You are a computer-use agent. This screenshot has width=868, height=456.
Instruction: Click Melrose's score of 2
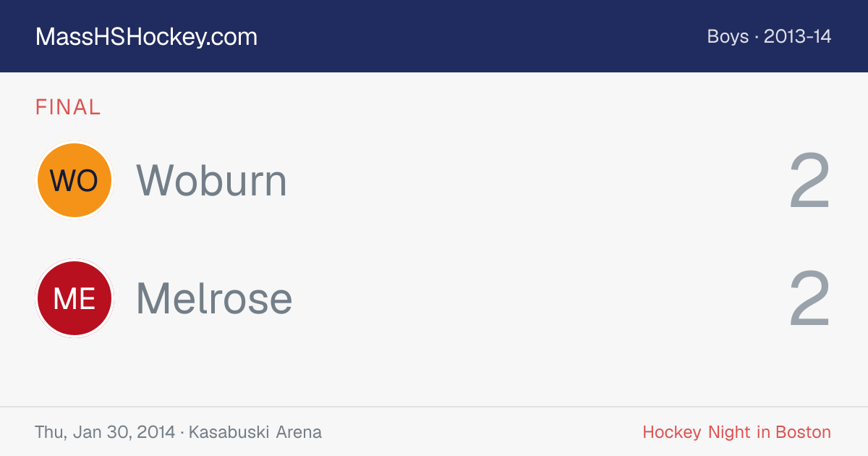[x=809, y=299]
